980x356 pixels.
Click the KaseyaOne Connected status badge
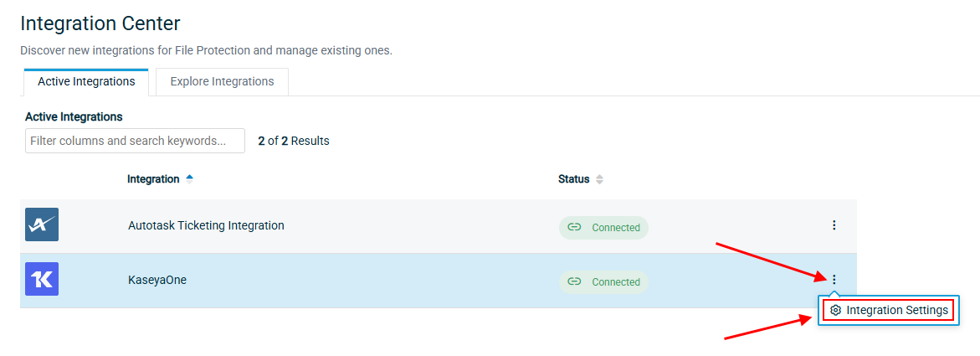pyautogui.click(x=603, y=281)
